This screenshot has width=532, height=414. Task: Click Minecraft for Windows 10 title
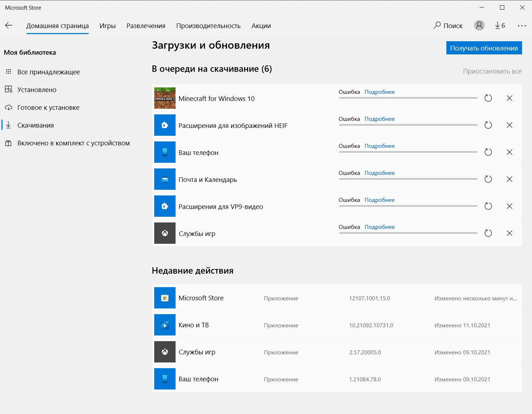216,98
